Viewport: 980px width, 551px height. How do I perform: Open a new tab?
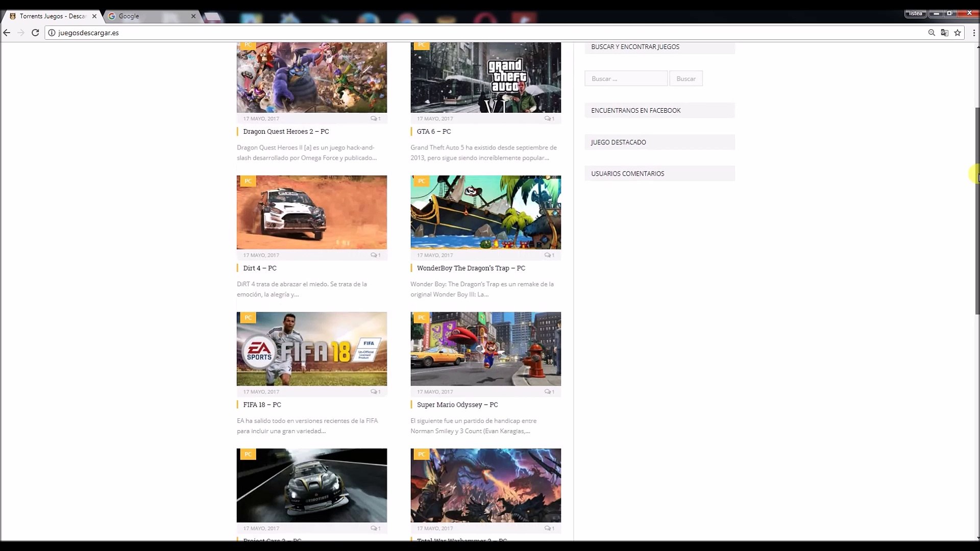[x=213, y=17]
